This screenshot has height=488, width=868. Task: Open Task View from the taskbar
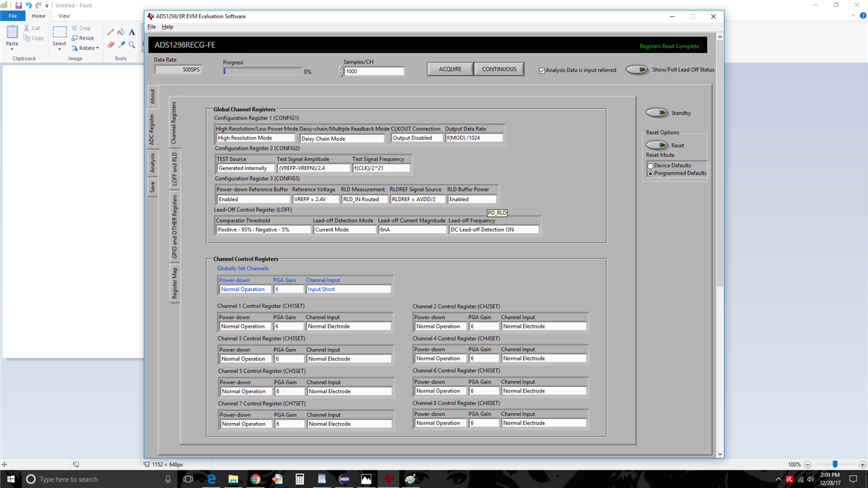tap(188, 479)
